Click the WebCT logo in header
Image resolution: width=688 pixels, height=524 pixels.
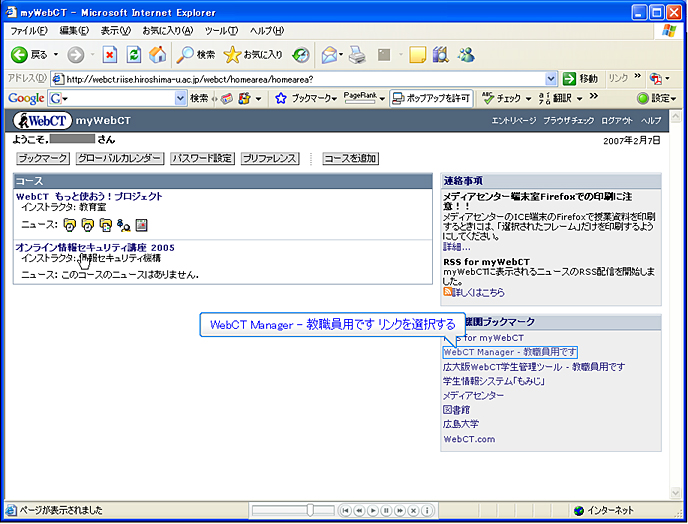pyautogui.click(x=42, y=121)
